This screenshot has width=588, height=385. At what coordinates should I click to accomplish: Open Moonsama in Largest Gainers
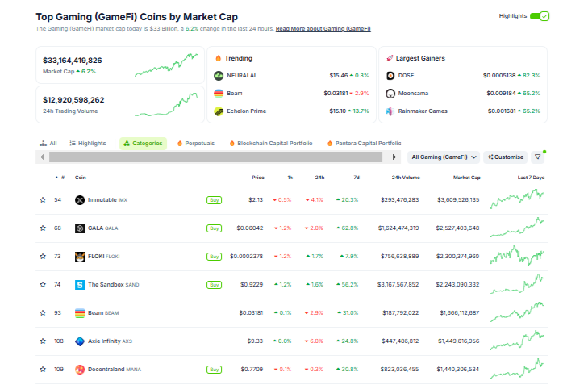[x=413, y=94]
